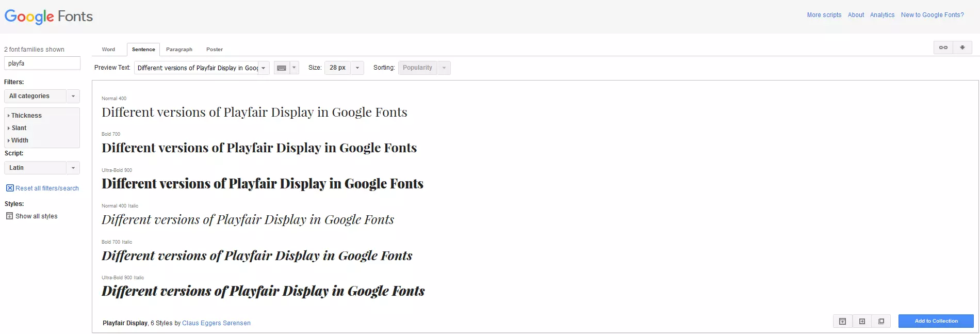
Task: Click the Playfair Display family name
Action: 125,323
